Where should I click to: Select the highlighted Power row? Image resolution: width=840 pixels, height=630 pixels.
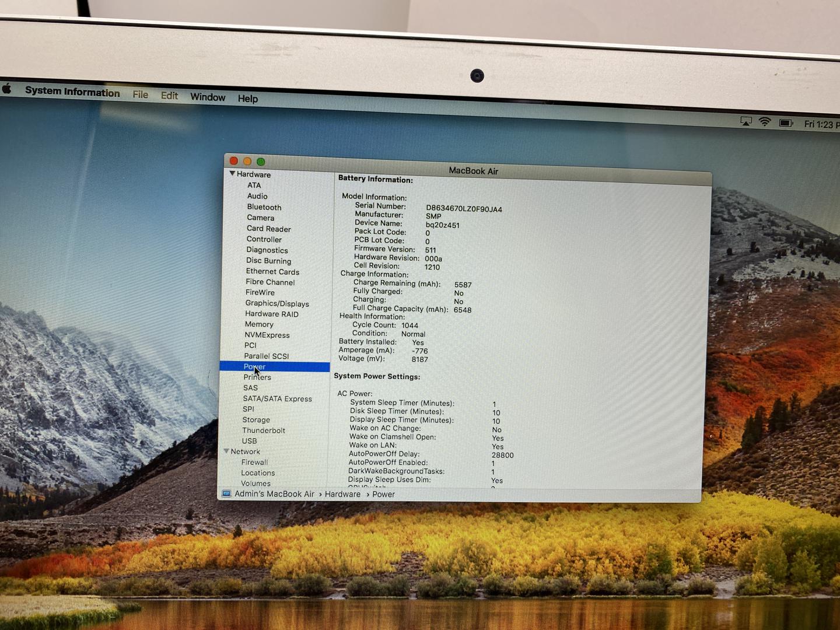click(275, 366)
